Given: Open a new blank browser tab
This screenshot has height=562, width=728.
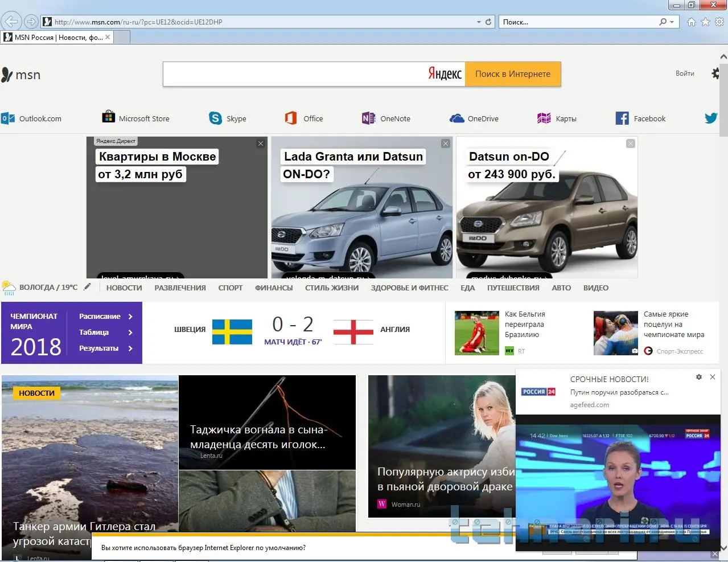Looking at the screenshot, I should tap(122, 37).
